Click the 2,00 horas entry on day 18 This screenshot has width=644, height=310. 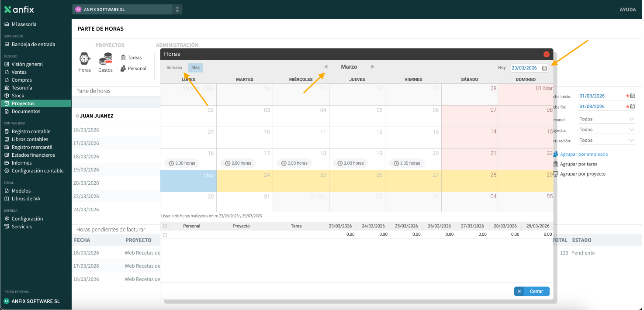point(295,163)
